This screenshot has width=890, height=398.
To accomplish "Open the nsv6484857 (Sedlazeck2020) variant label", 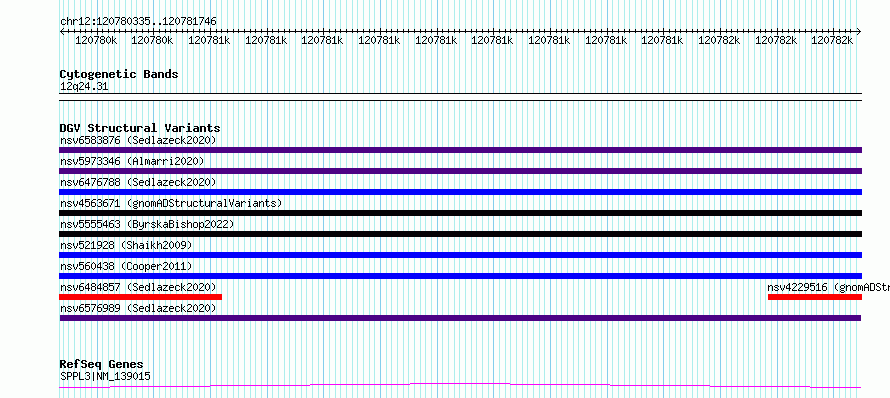I will click(138, 287).
